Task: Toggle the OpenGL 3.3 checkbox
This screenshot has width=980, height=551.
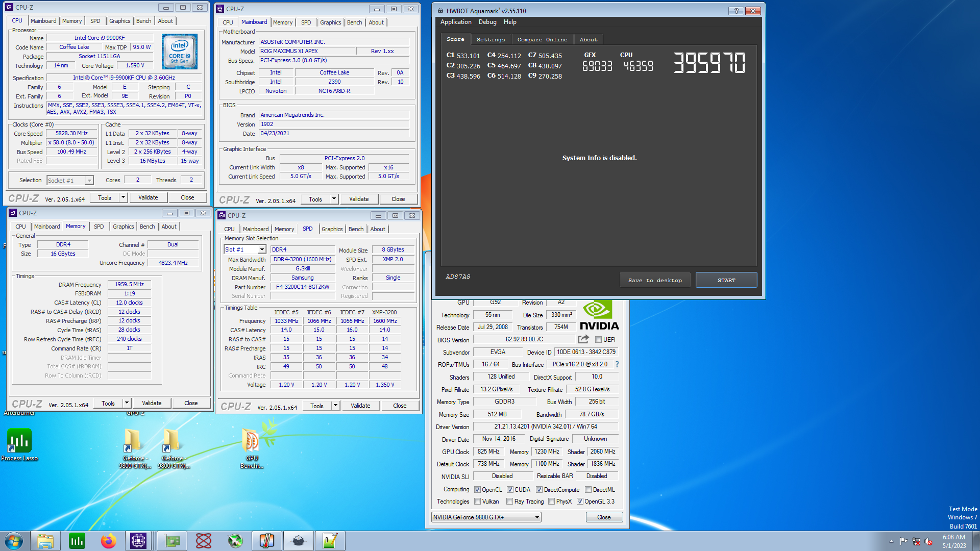Action: click(x=580, y=502)
